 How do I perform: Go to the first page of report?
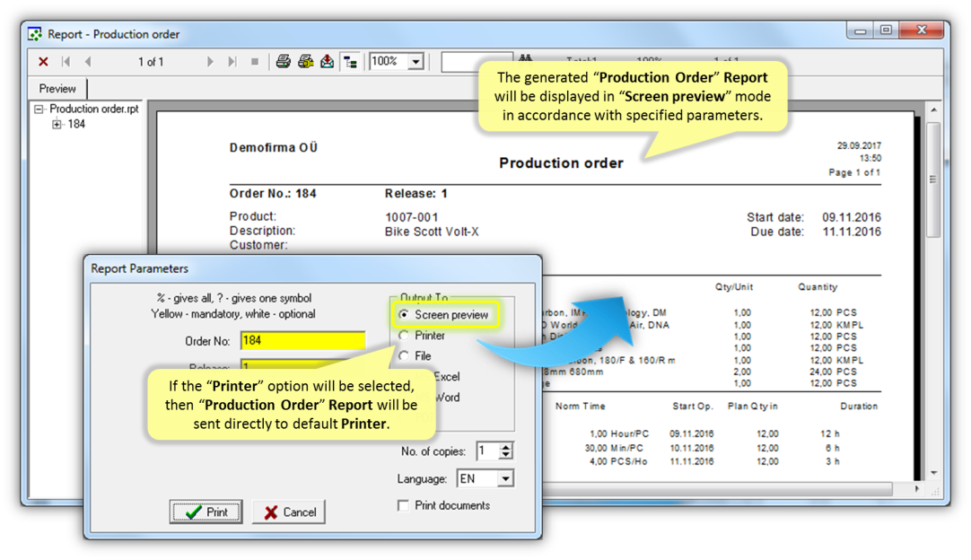click(66, 61)
